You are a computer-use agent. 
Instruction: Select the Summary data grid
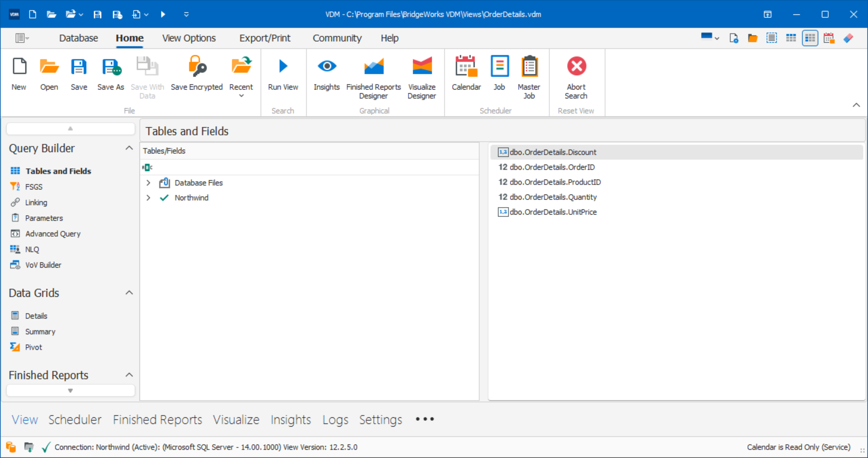(39, 331)
